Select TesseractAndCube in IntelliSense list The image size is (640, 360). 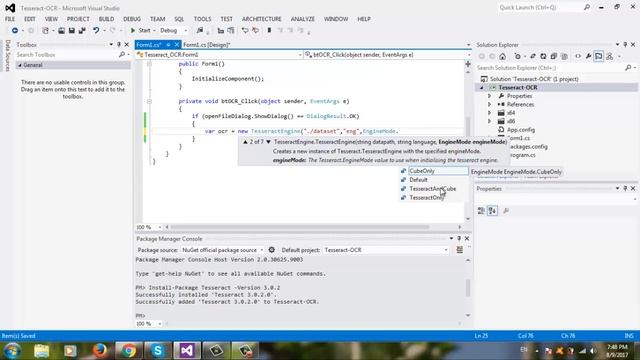(434, 189)
